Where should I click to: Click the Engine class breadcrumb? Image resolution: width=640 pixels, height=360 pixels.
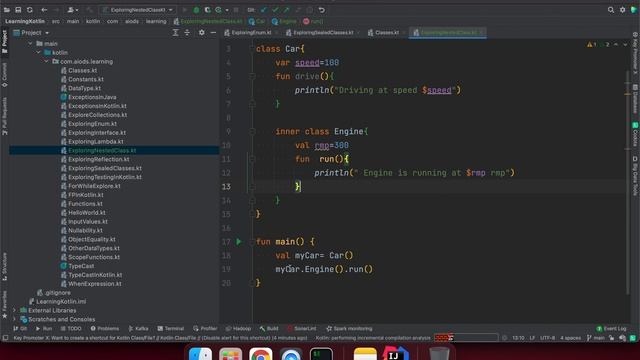284,21
